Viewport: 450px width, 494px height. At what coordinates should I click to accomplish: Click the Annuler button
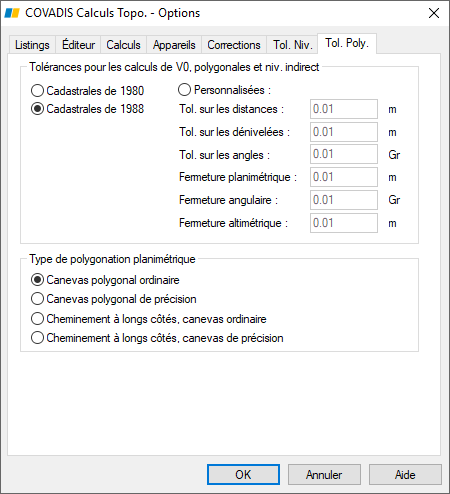click(324, 475)
